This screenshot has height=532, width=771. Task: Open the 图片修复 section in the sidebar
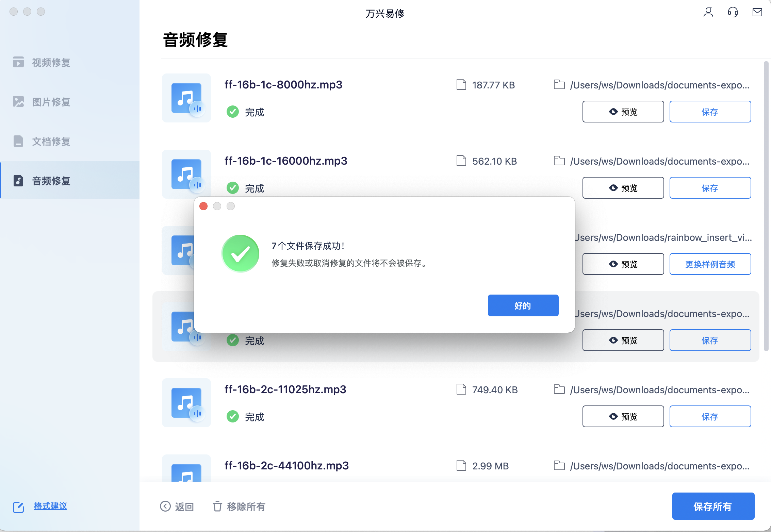click(50, 102)
